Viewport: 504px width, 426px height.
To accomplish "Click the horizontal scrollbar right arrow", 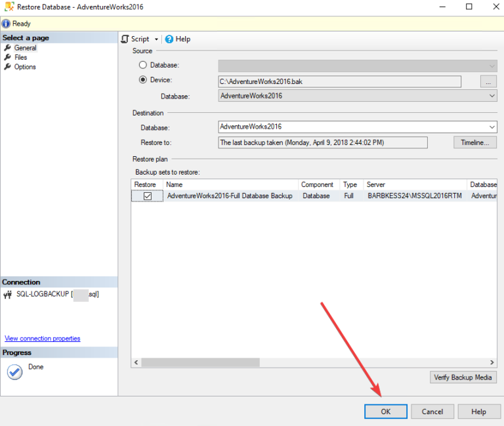I will pos(492,362).
